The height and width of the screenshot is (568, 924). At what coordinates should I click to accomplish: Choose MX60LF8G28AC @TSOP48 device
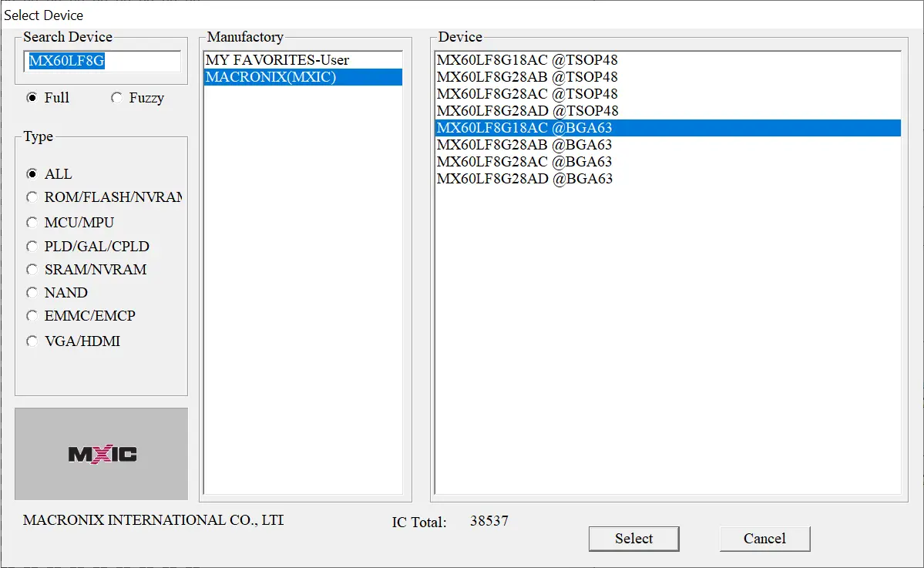point(667,94)
